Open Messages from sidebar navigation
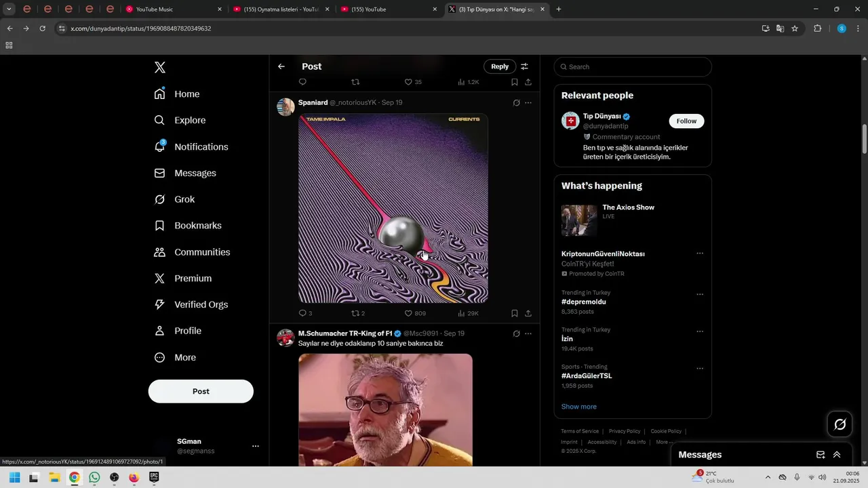Viewport: 868px width, 488px height. (x=185, y=173)
